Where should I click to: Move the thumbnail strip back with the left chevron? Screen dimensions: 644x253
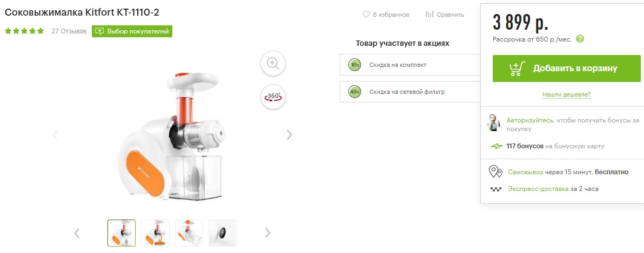tap(77, 233)
